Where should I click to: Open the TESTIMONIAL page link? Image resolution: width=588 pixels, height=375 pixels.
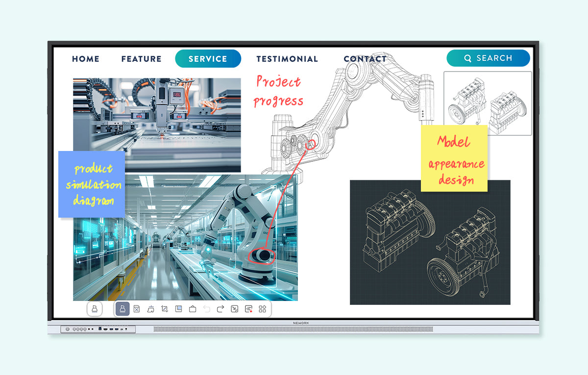(287, 59)
